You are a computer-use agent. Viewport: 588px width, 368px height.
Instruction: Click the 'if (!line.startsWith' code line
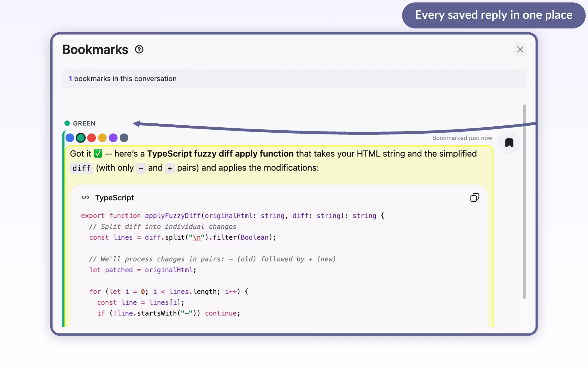169,313
